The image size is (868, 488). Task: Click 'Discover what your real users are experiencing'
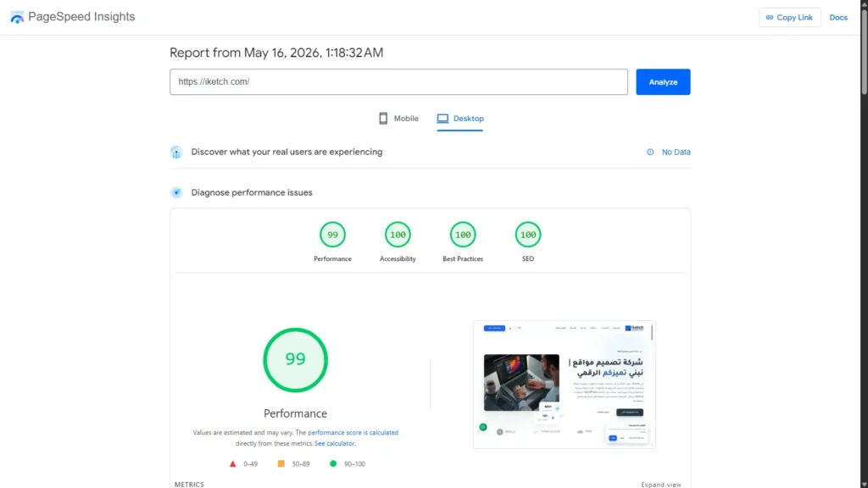[x=287, y=152]
